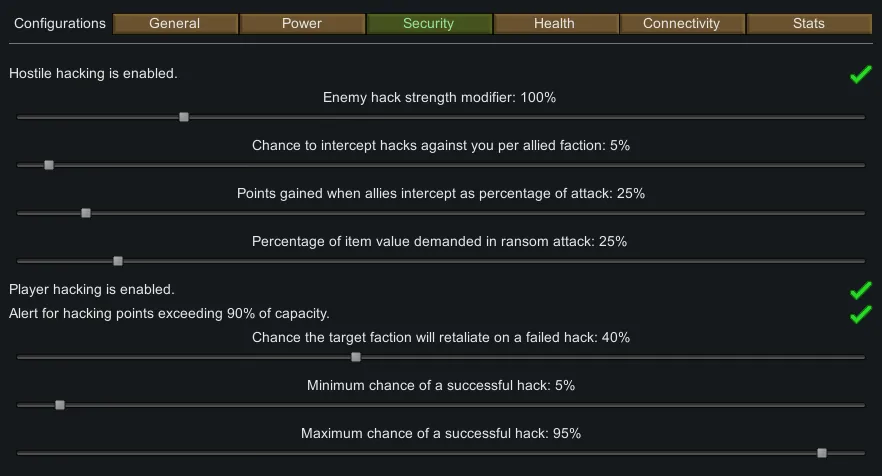Toggle the Hostile hacking enabled checkmark
Viewport: 882px width, 476px height.
click(860, 74)
